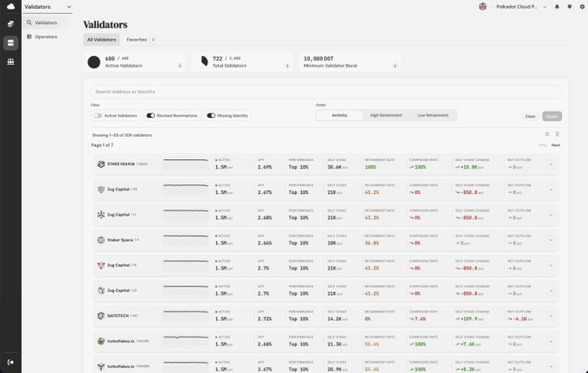Click the sign-out icon at sidebar bottom
The width and height of the screenshot is (588, 373).
pos(10,362)
